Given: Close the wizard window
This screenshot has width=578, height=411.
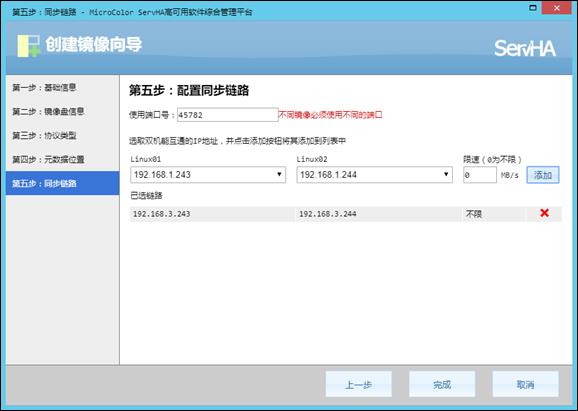Looking at the screenshot, I should pos(557,8).
